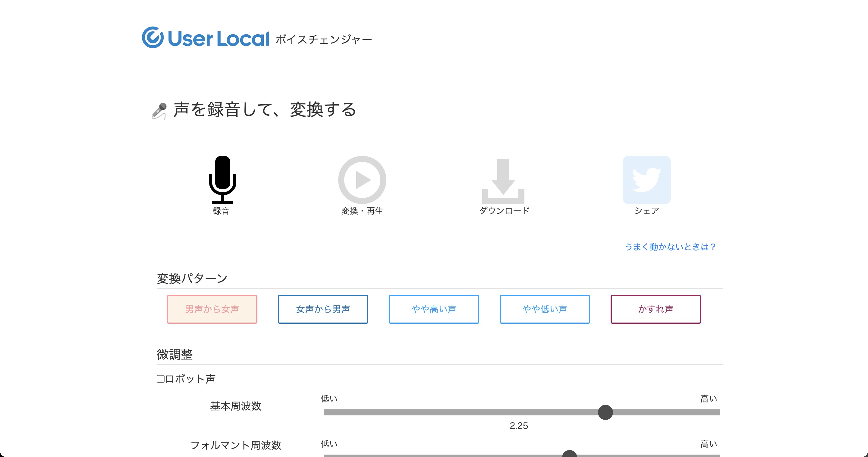The height and width of the screenshot is (457, 868).
Task: Click the 録音 label under microphone
Action: (x=221, y=211)
